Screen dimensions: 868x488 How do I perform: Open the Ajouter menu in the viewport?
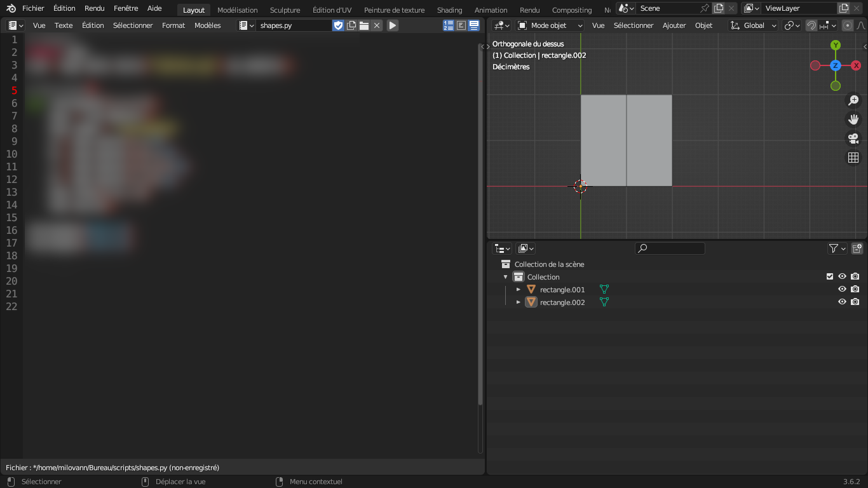point(674,25)
